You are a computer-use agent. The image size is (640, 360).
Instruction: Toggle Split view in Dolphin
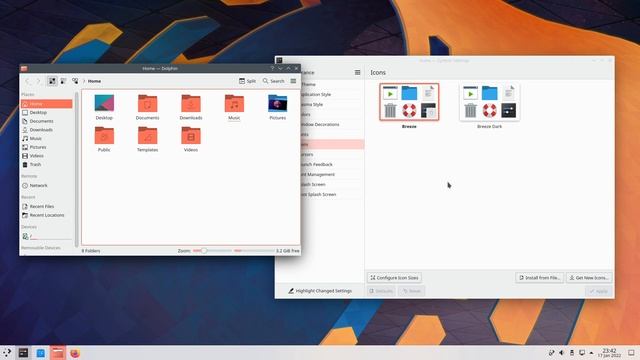click(247, 81)
